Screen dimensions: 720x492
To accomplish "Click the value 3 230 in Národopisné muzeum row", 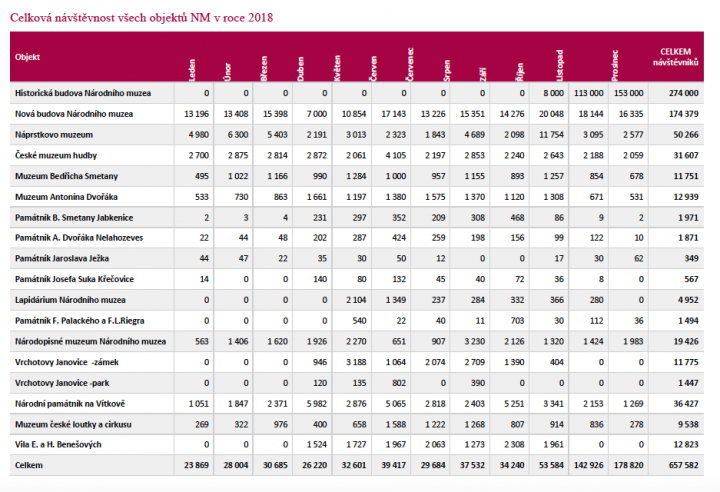I will pos(474,341).
